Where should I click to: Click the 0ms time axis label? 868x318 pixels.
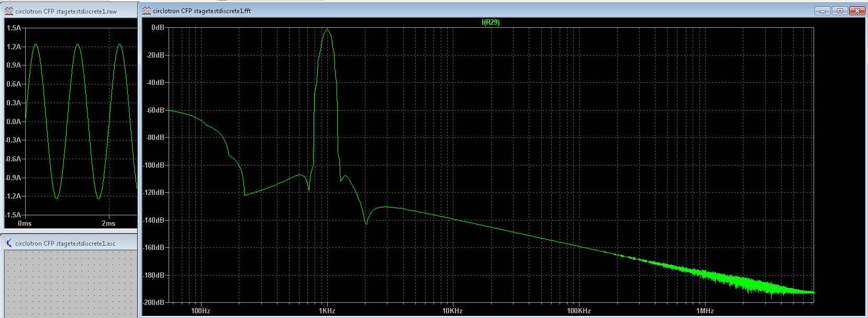pyautogui.click(x=25, y=224)
